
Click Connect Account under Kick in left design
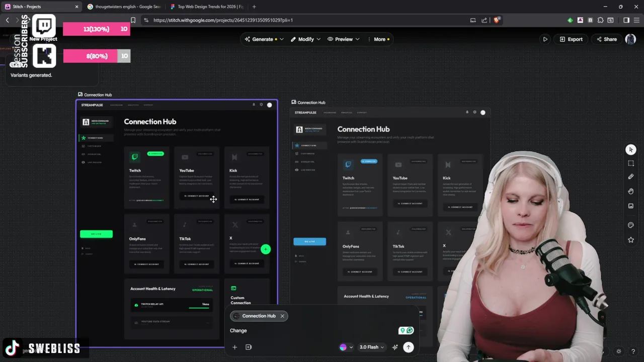point(247,200)
